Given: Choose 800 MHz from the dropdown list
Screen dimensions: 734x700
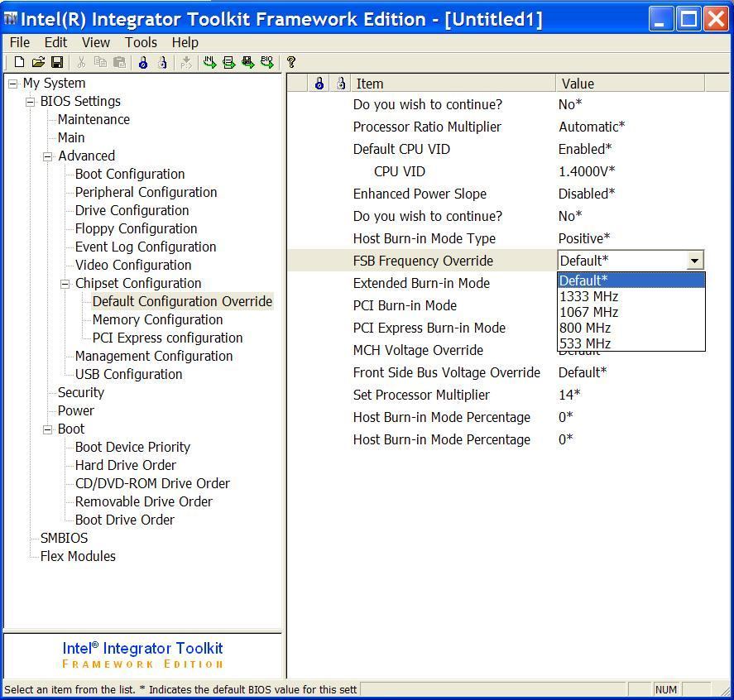Looking at the screenshot, I should (631, 328).
